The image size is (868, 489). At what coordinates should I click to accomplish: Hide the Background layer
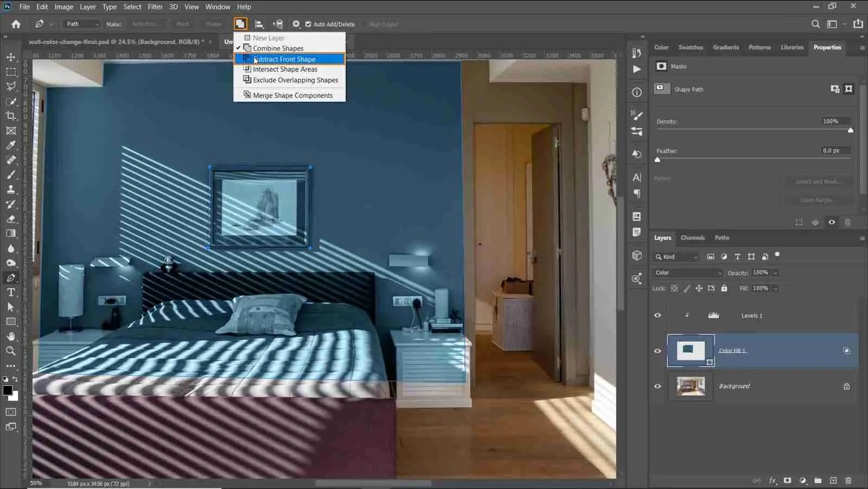coord(657,386)
